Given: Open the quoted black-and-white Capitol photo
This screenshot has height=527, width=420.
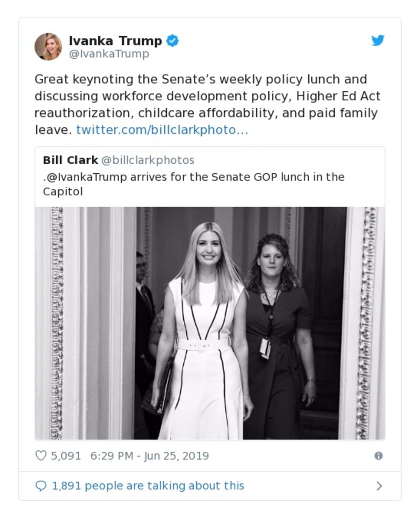Looking at the screenshot, I should tap(210, 323).
